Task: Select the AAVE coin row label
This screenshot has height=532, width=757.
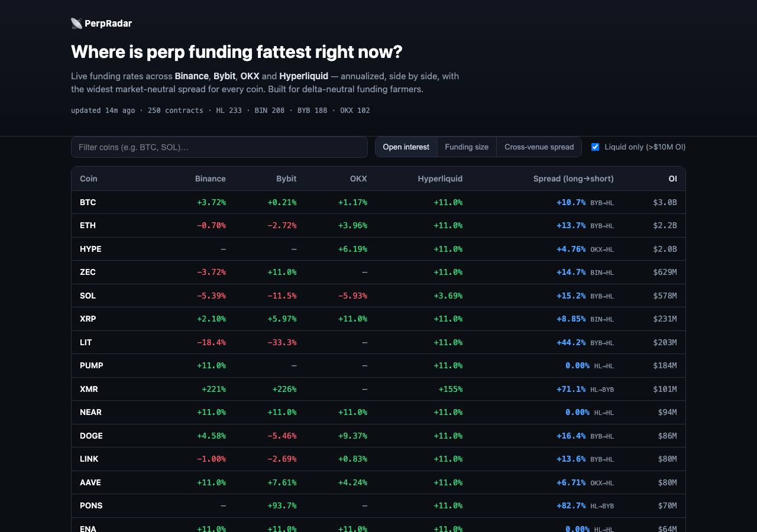Action: click(90, 482)
